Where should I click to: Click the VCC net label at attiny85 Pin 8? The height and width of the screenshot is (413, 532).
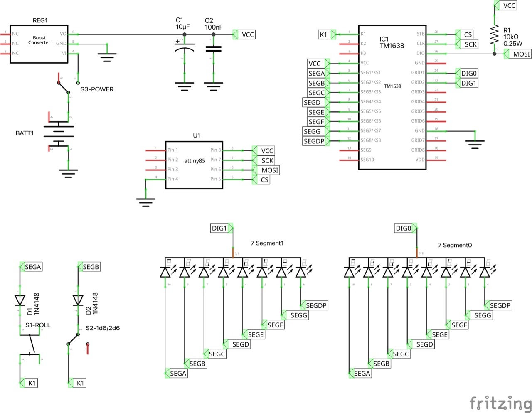pos(264,150)
